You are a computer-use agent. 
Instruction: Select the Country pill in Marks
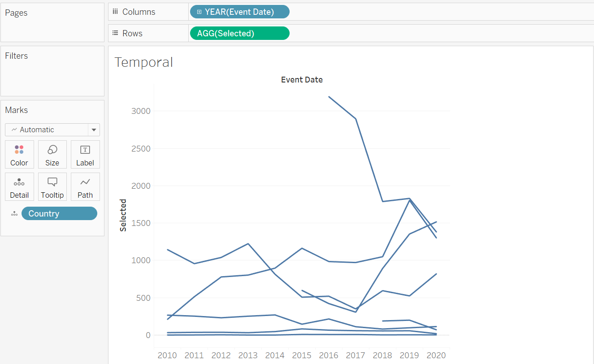[59, 213]
